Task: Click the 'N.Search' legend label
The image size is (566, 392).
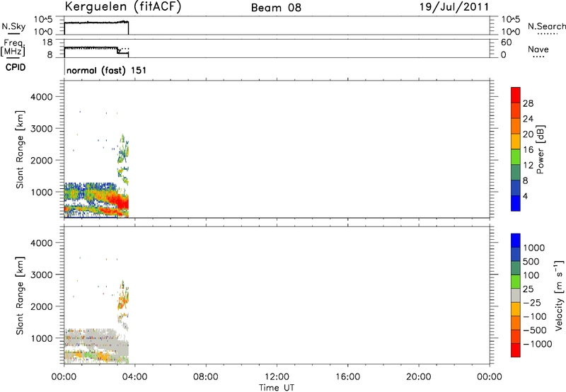Action: click(546, 26)
